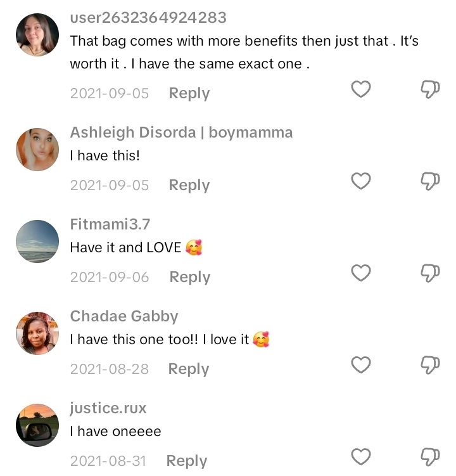456x476 pixels.
Task: Like Ashleigh Disorda's "I have this!" comment
Action: coord(360,181)
